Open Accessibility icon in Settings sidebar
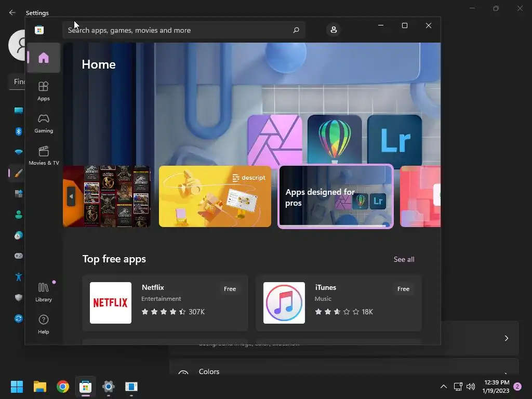This screenshot has width=532, height=399. pos(19,277)
